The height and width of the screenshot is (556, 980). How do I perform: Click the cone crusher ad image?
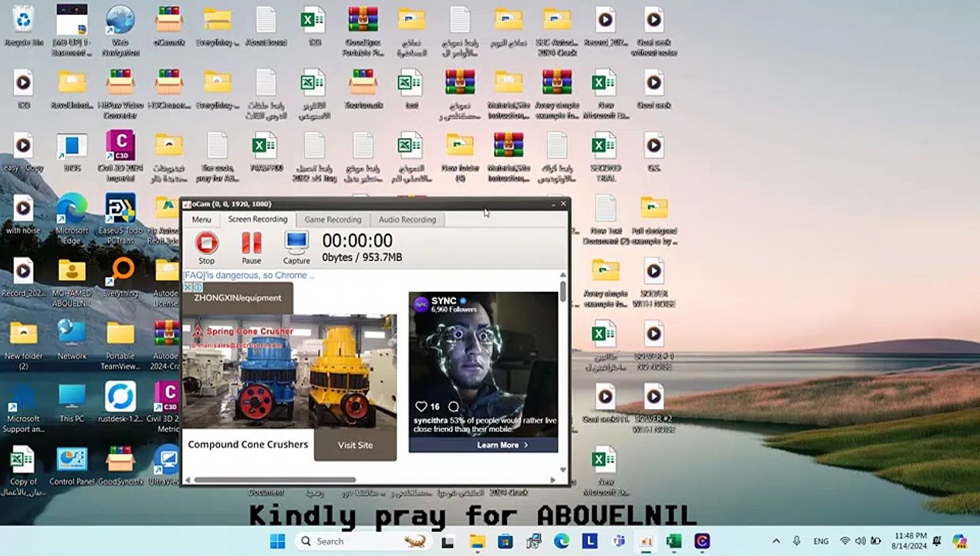pos(289,371)
